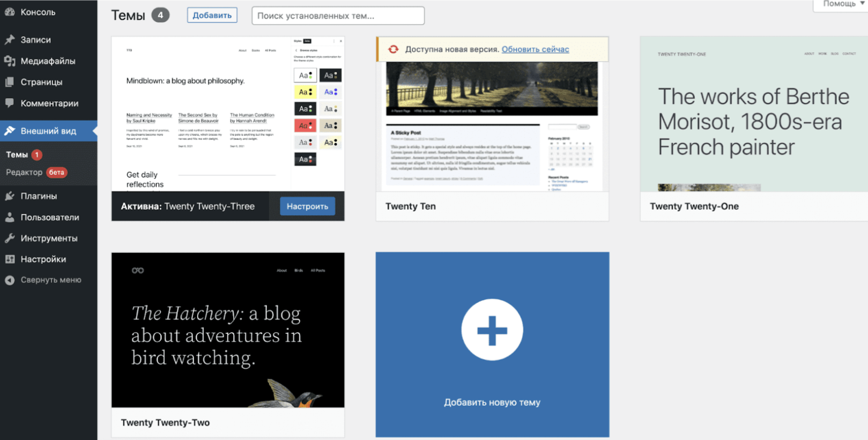This screenshot has height=440, width=868.
Task: Click the Внешний вид paintbrush icon
Action: (9, 131)
